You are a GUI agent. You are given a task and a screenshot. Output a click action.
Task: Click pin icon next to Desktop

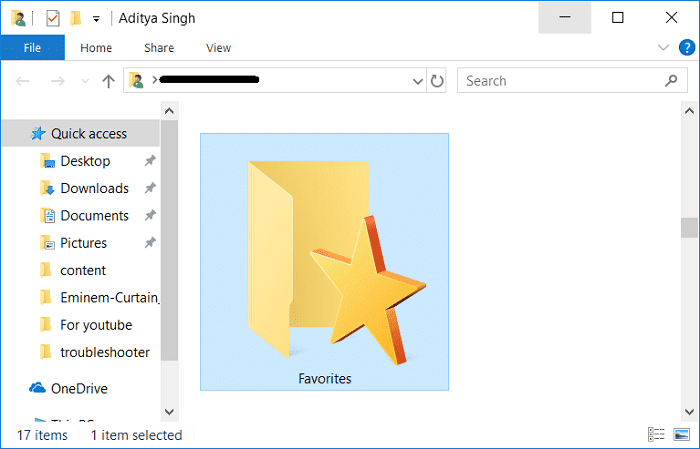pyautogui.click(x=150, y=161)
